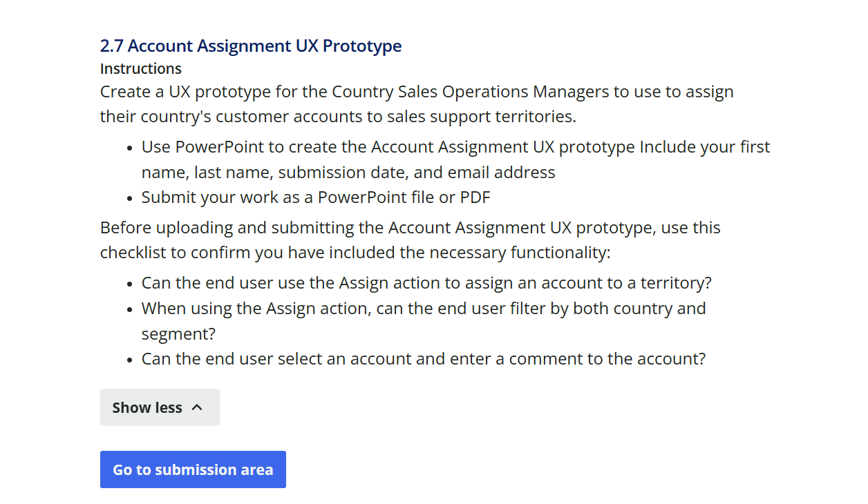This screenshot has height=504, width=868.
Task: Click the bullet dot before 'Can the end user use the Assign'
Action: (x=130, y=284)
